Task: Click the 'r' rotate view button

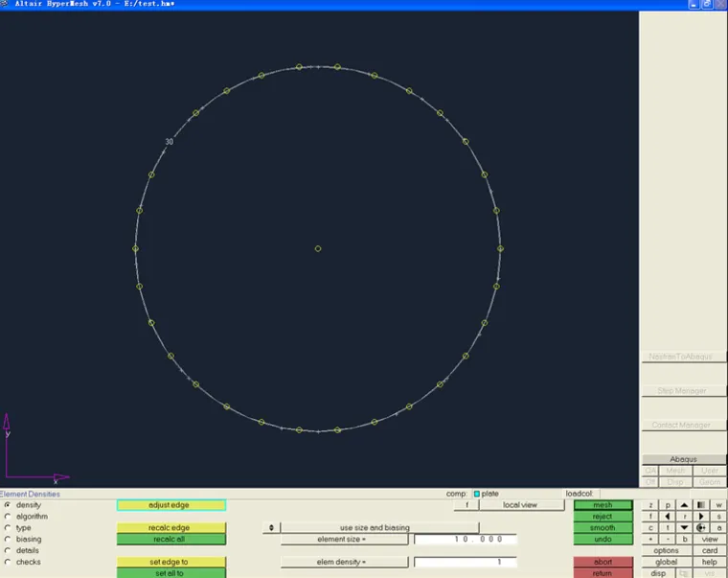Action: (x=684, y=517)
